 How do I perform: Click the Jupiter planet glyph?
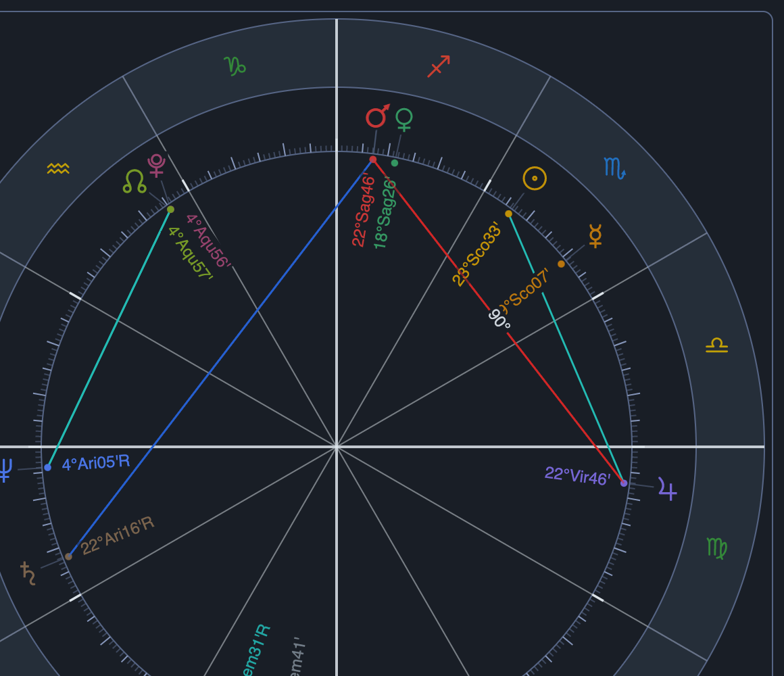tap(668, 489)
